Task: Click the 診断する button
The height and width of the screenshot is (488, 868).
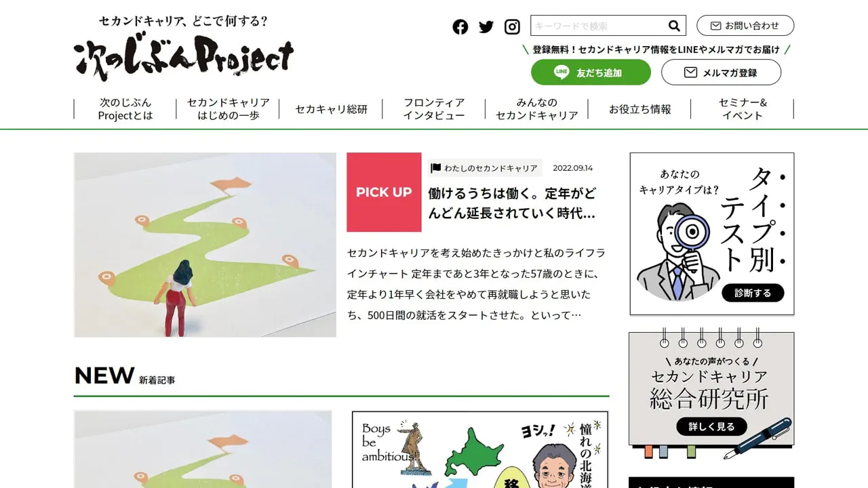Action: (753, 293)
